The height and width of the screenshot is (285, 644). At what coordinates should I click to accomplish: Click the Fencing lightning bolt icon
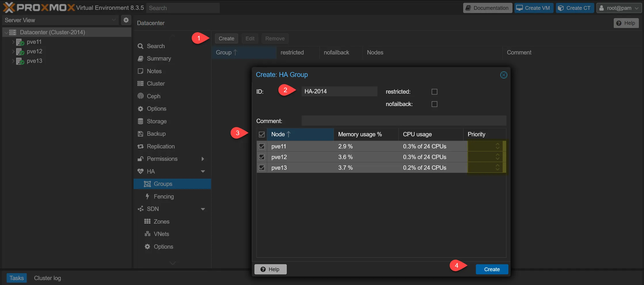pyautogui.click(x=147, y=197)
